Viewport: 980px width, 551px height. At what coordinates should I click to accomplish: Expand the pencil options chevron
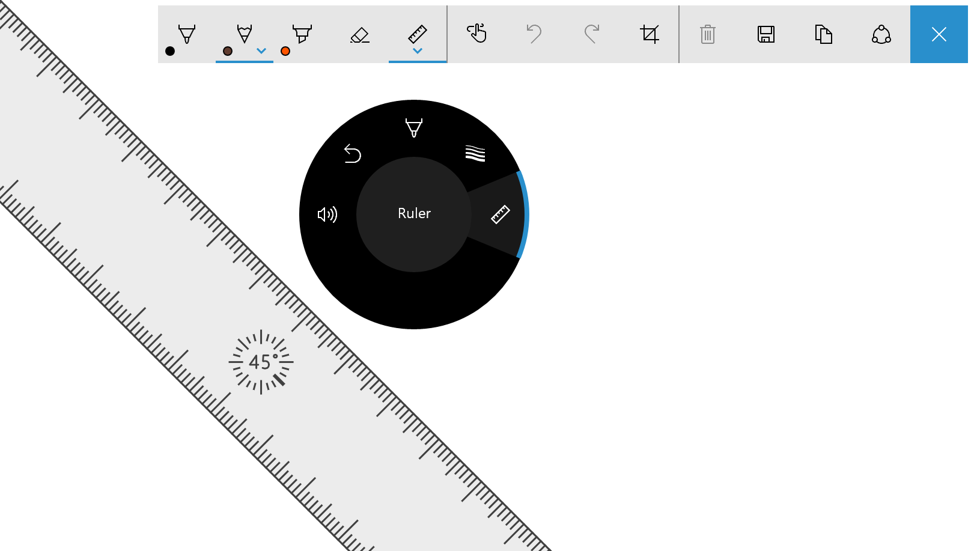point(261,51)
